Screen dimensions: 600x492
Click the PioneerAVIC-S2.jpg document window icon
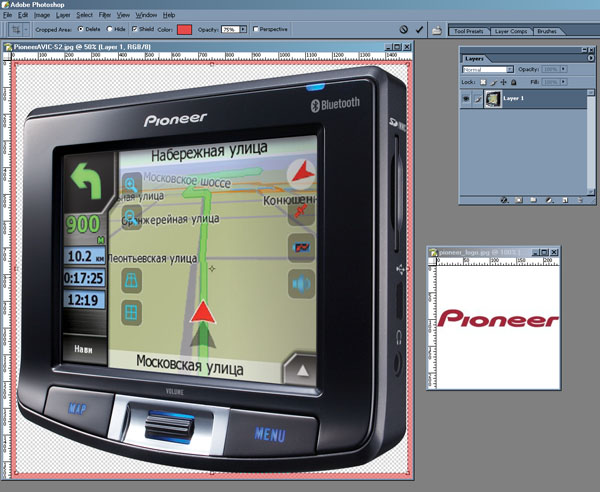point(8,47)
